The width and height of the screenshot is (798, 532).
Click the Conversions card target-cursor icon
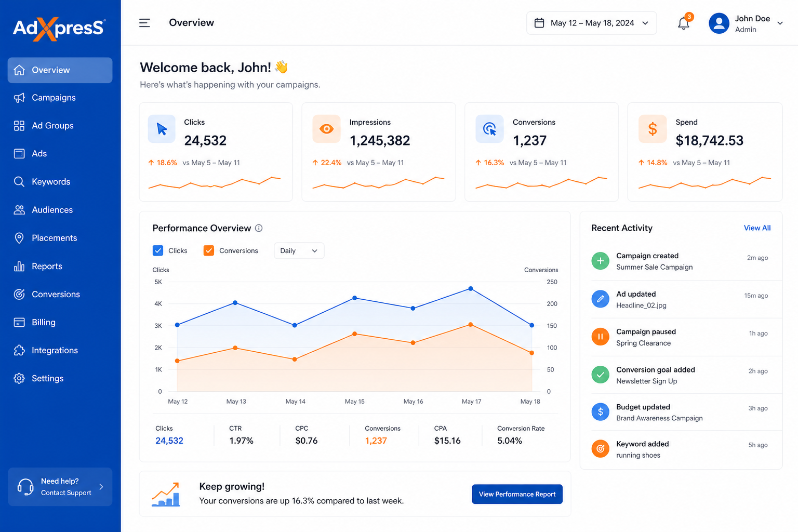coord(489,129)
